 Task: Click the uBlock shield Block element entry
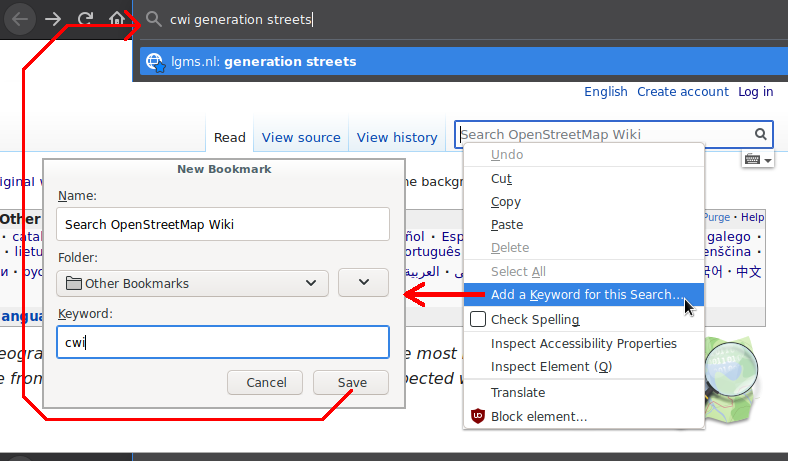538,416
